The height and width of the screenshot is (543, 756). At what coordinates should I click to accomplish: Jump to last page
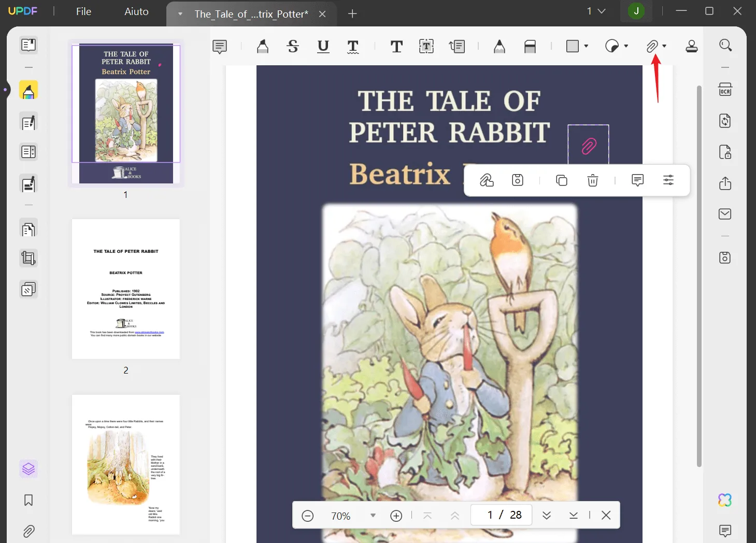573,516
